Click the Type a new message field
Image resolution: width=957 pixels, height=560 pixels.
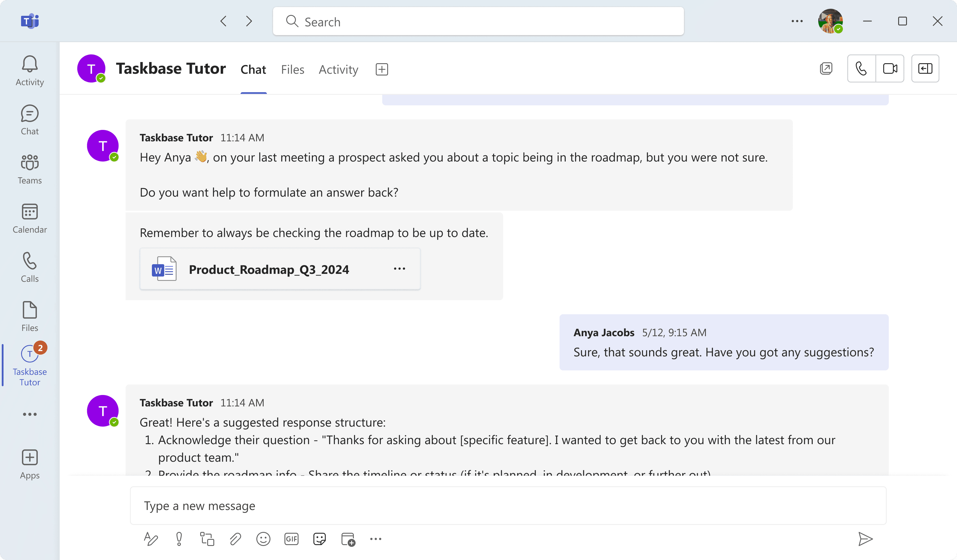point(508,506)
